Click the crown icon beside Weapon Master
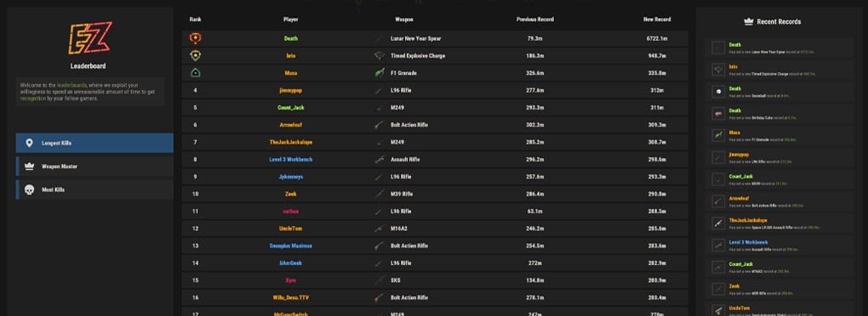Viewport: 868px width, 316px height. tap(30, 166)
